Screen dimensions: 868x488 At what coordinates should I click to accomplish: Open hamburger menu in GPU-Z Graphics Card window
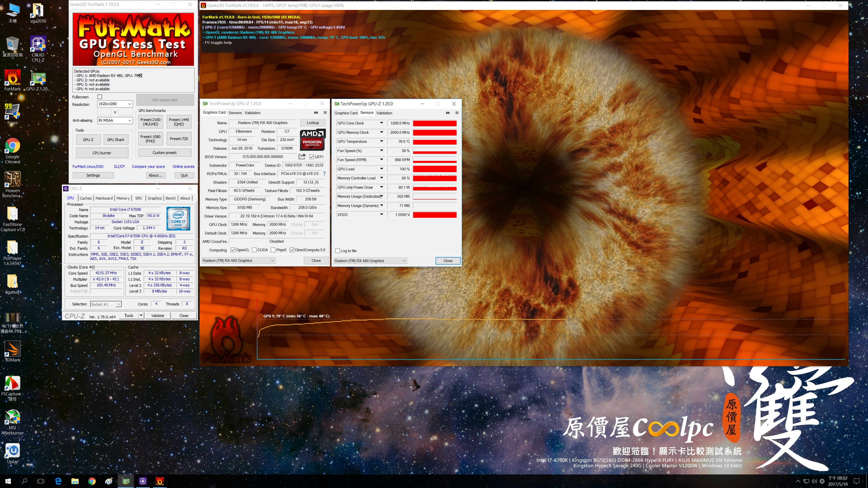[x=325, y=113]
